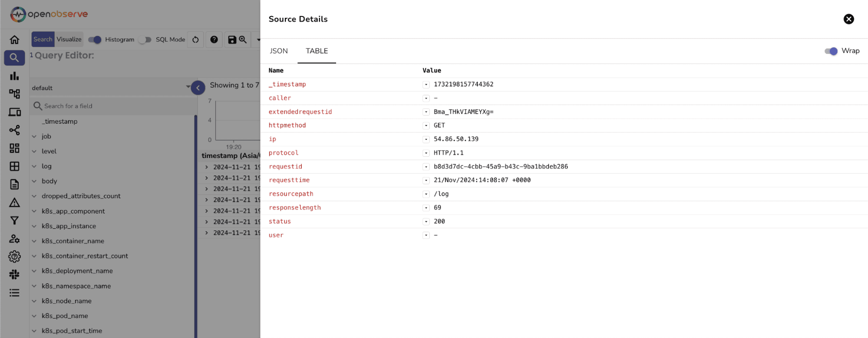
Task: Click the refresh query icon in toolbar
Action: click(x=195, y=39)
